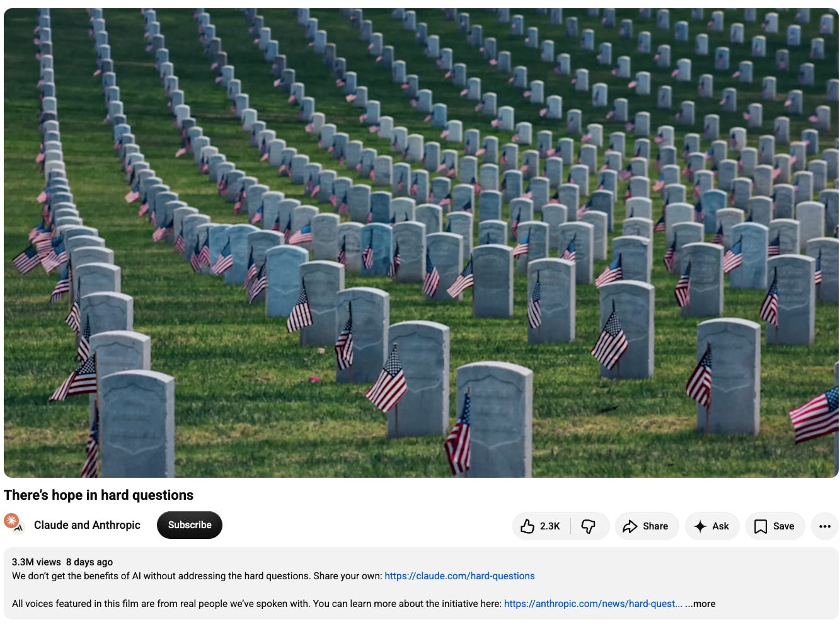Ask about this video
840x624 pixels.
point(711,526)
